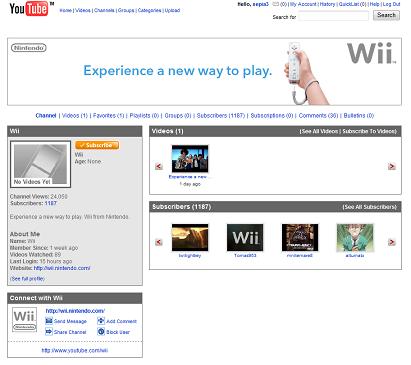Open the Experience a new video thumbnail
The width and height of the screenshot is (411, 365).
pos(190,159)
